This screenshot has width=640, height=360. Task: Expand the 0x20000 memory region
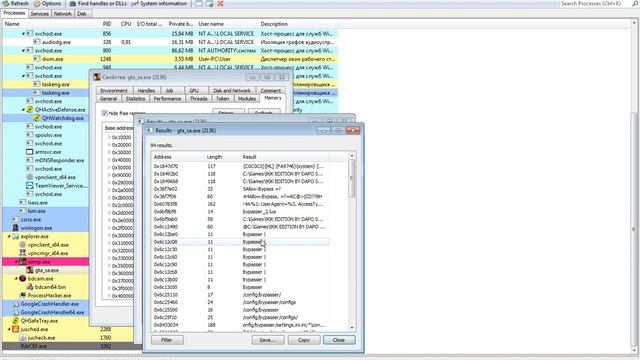point(109,145)
